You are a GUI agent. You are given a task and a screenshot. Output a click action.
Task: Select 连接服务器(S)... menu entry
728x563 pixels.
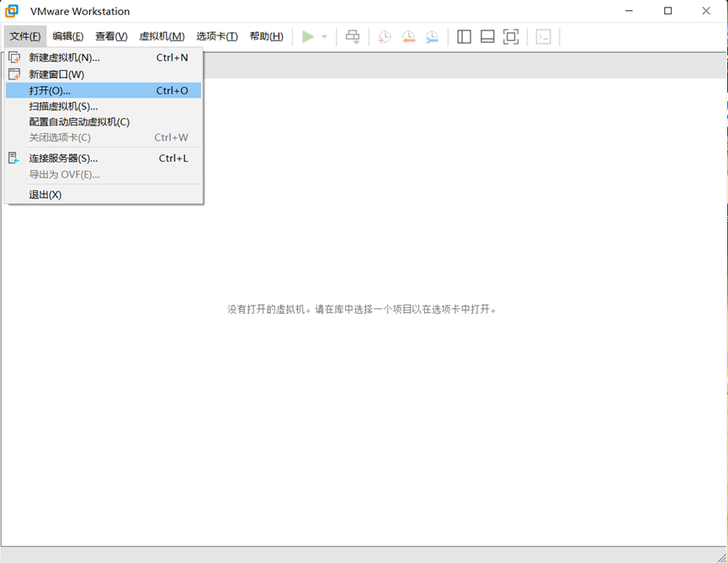pos(104,158)
